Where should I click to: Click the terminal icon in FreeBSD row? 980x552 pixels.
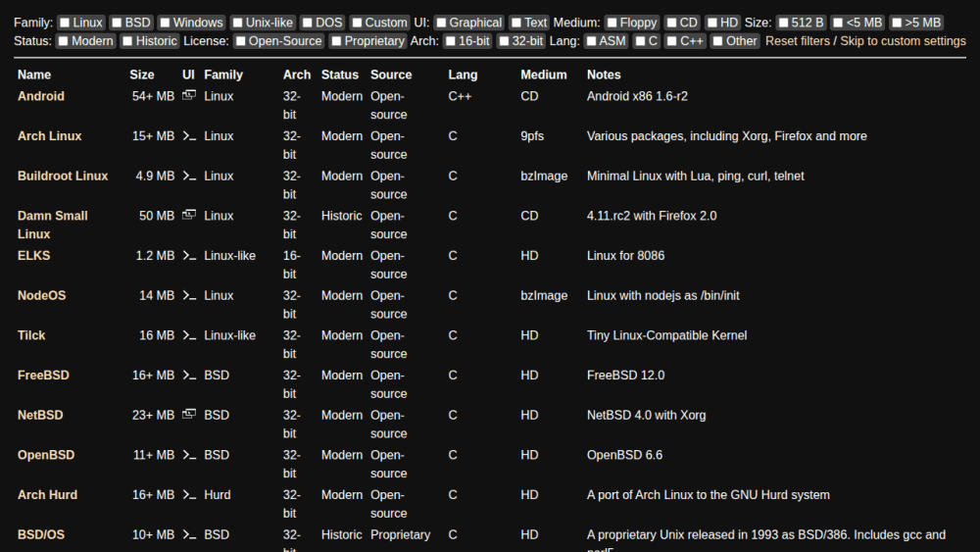tap(189, 376)
